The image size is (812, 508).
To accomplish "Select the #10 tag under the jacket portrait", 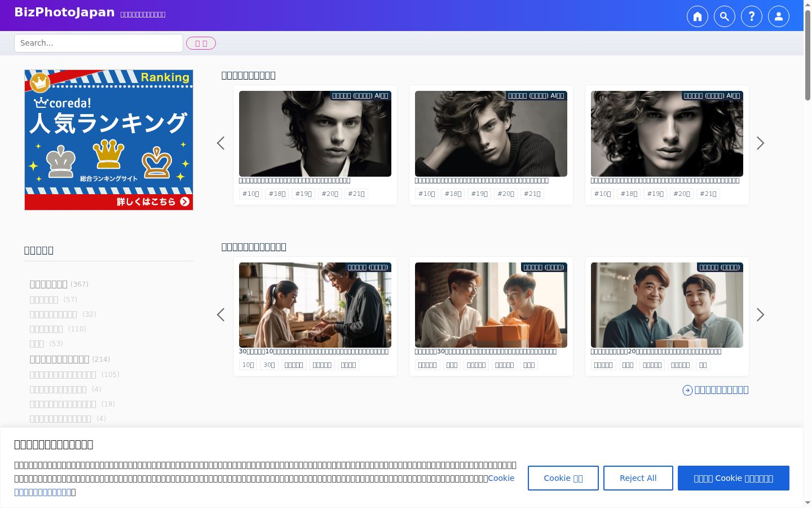I will (x=251, y=194).
